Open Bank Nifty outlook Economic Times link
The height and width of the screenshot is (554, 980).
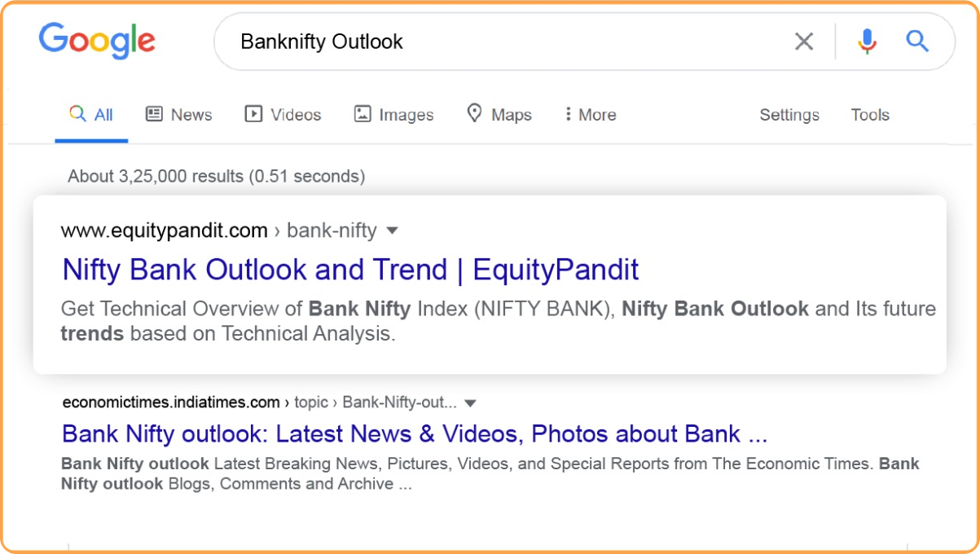coord(414,433)
